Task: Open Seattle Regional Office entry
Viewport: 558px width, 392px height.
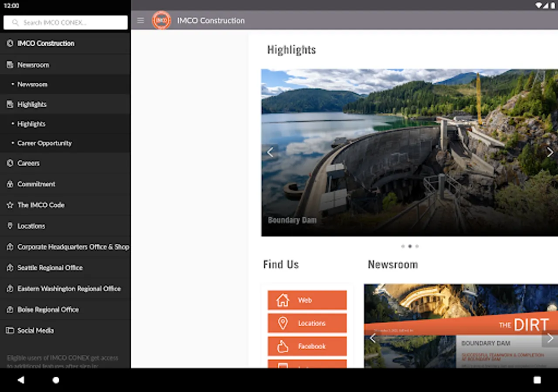Action: pos(65,268)
